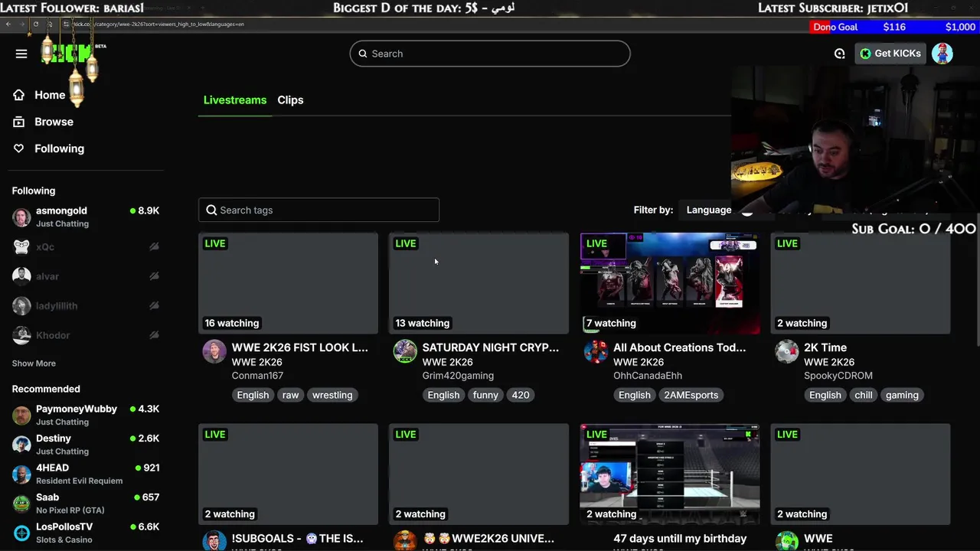Click the Saab channel avatar

(21, 504)
